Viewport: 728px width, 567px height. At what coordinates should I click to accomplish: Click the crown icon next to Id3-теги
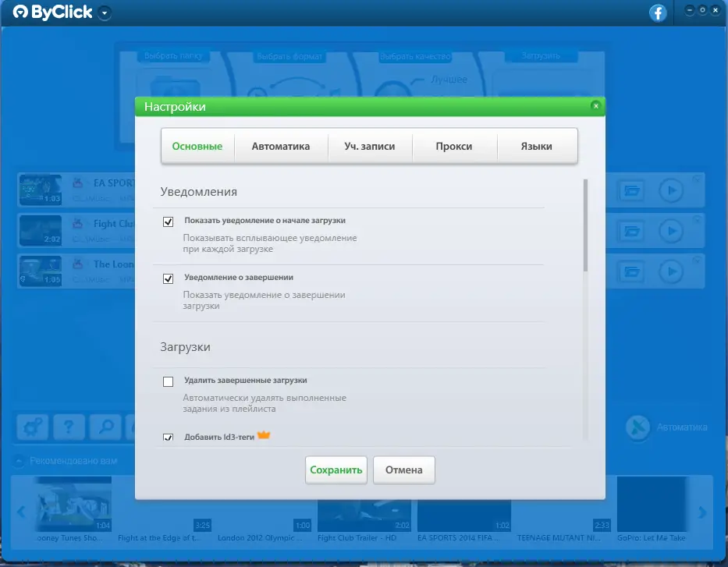tap(264, 436)
